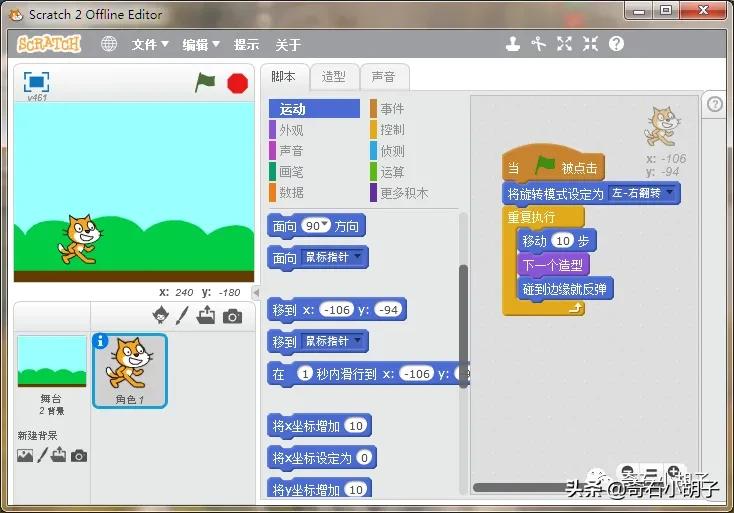Select the shrink sprite tool
The height and width of the screenshot is (513, 734).
point(590,44)
